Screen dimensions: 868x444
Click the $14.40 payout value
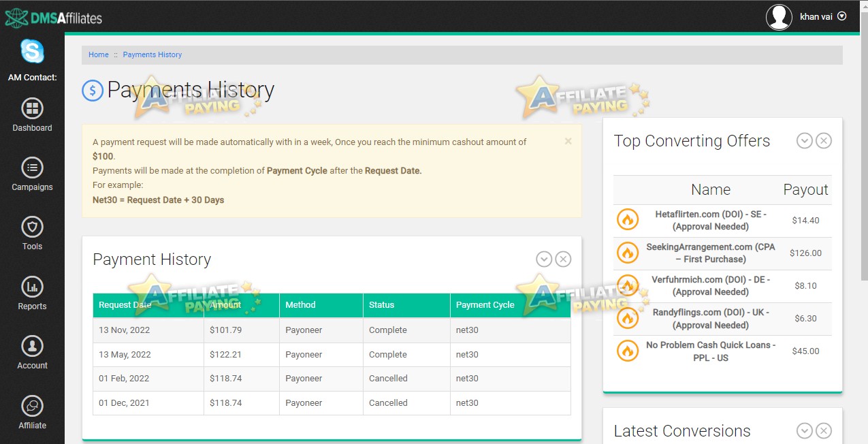(805, 220)
